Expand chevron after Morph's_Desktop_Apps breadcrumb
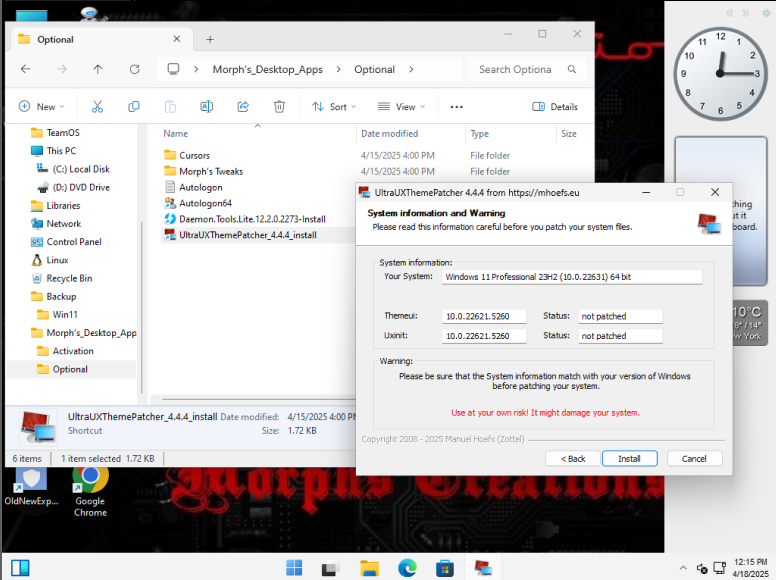The width and height of the screenshot is (776, 580). point(339,69)
